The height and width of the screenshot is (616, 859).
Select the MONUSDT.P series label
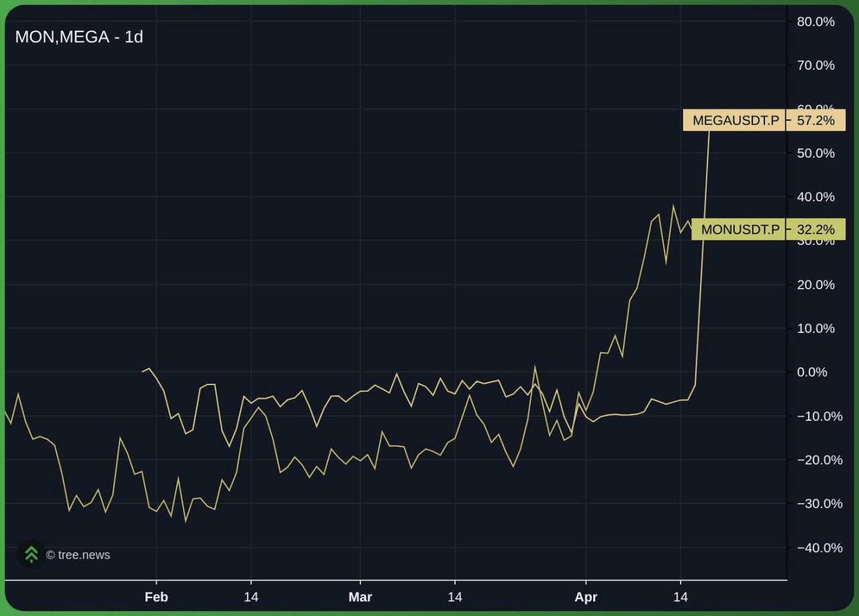coord(740,230)
